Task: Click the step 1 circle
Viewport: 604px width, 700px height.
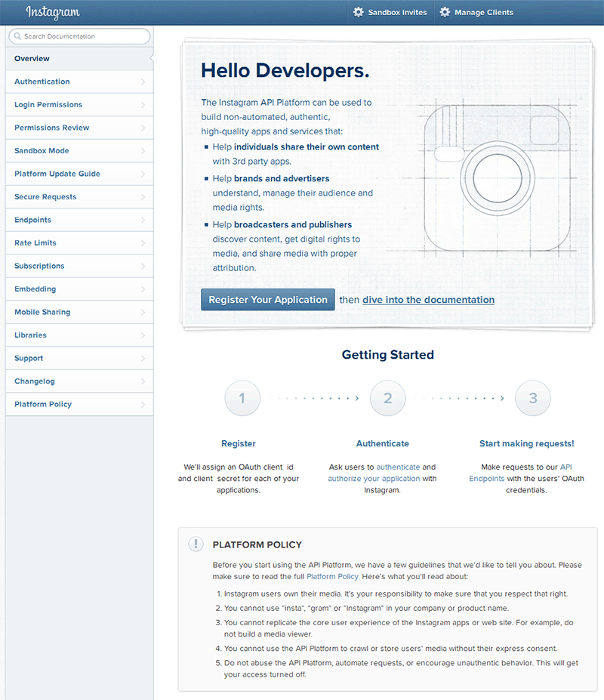Action: pyautogui.click(x=242, y=398)
